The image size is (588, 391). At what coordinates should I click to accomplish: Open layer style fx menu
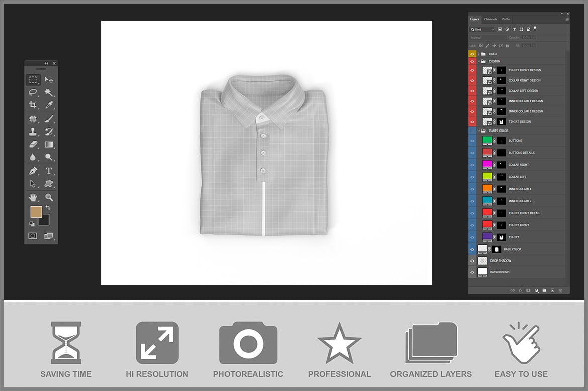pyautogui.click(x=521, y=290)
